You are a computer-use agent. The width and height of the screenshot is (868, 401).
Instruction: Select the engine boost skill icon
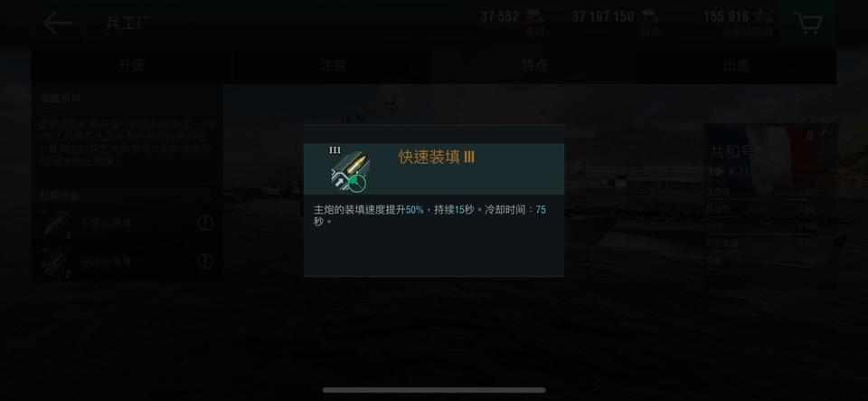coord(56,224)
